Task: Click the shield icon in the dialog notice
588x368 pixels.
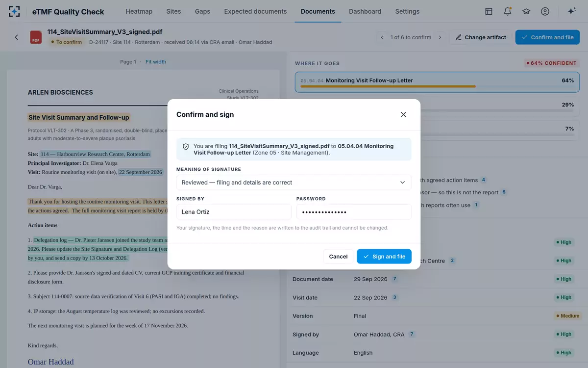Action: [x=186, y=146]
